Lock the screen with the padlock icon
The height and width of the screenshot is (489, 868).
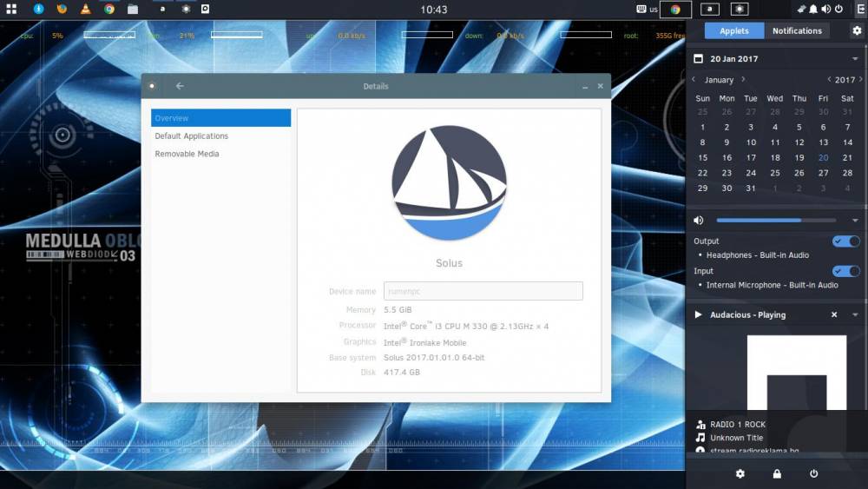pos(777,473)
